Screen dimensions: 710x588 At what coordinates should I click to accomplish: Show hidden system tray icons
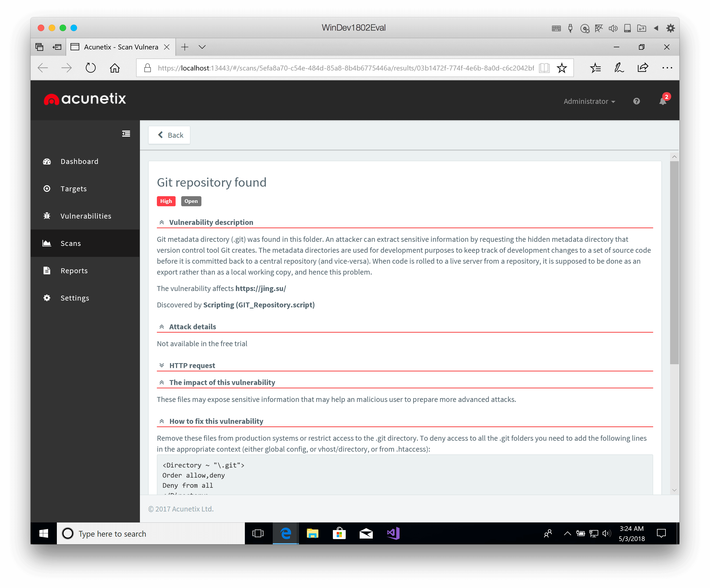(x=568, y=533)
